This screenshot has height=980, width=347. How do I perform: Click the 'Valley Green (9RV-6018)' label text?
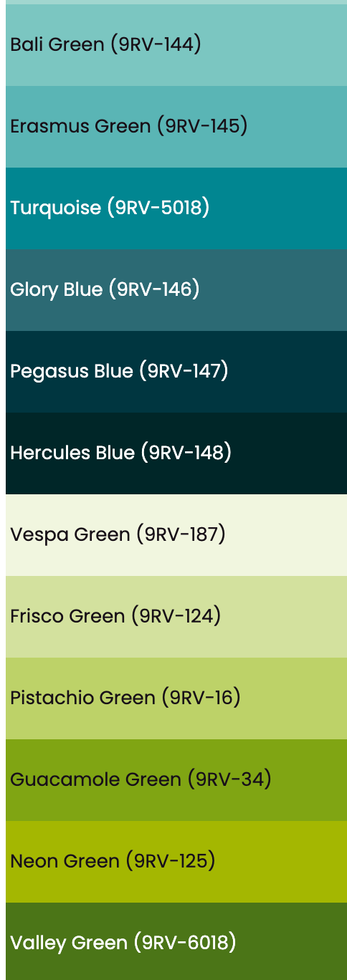pyautogui.click(x=123, y=943)
